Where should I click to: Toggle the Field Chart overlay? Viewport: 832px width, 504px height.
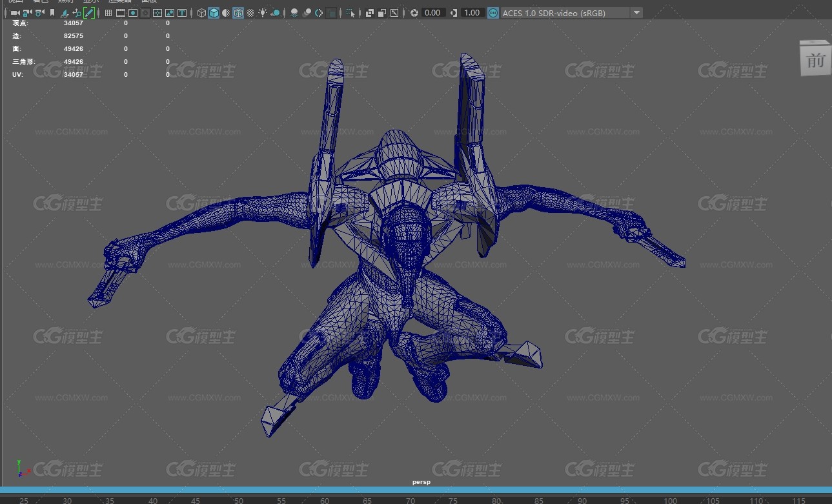157,13
